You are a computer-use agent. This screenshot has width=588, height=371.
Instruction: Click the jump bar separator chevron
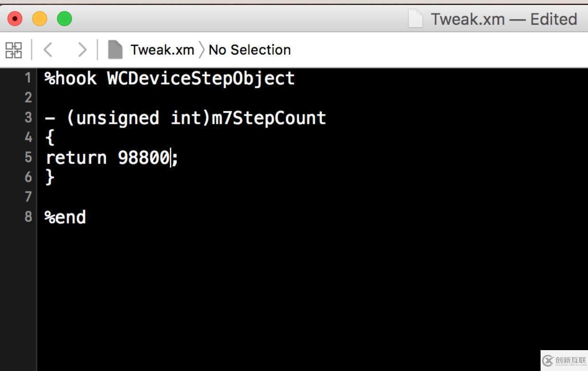tap(202, 50)
